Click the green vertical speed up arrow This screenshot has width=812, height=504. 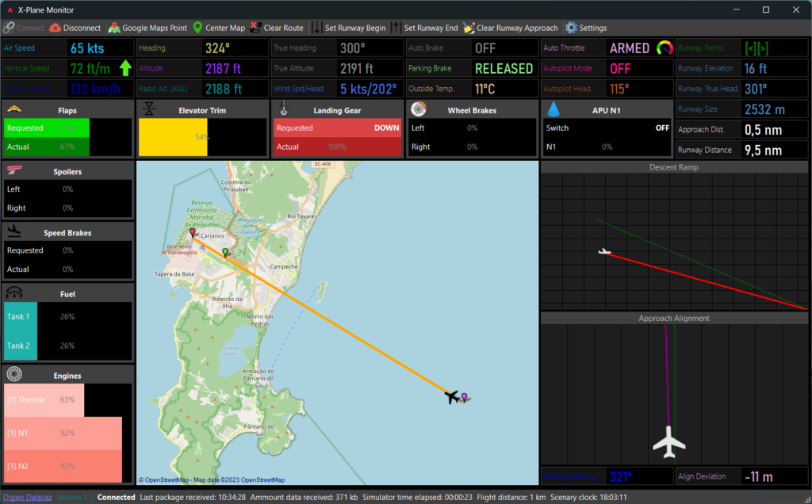[125, 68]
